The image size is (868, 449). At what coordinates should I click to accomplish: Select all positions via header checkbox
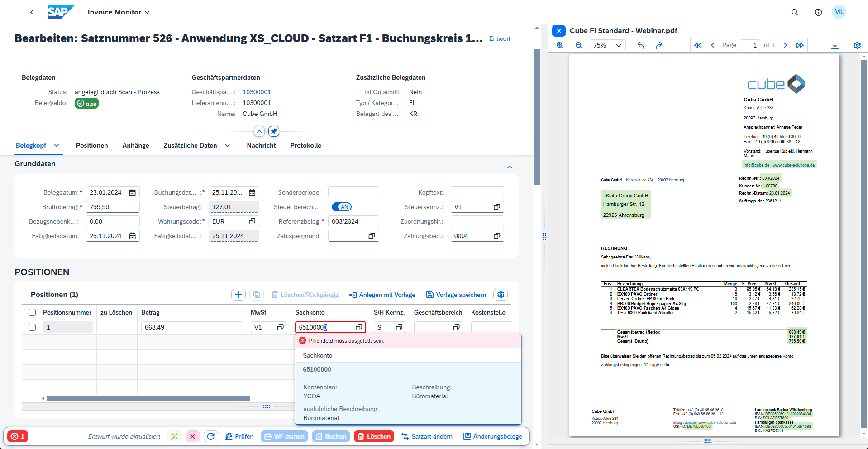coord(32,312)
